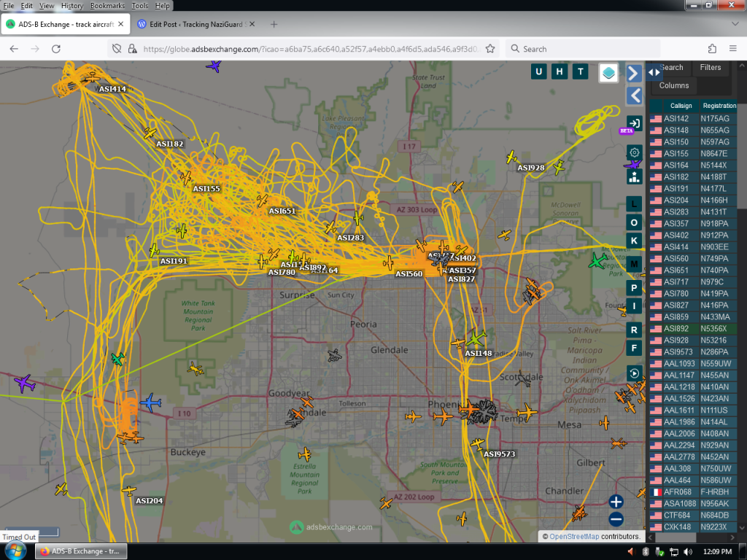
Task: Select ASI892 highlighted row
Action: point(693,329)
